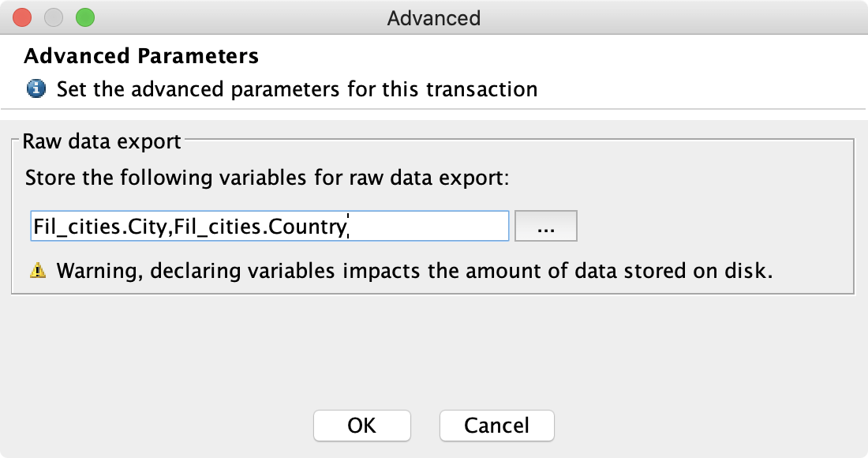Screen dimensions: 868x458
Task: Focus the raw data export variables field
Action: pos(270,226)
